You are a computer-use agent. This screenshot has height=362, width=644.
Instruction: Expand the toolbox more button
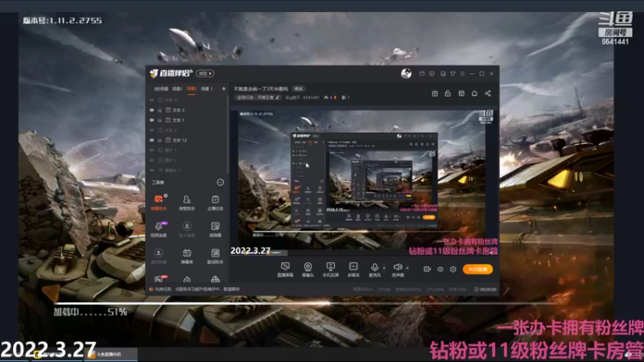point(220,183)
